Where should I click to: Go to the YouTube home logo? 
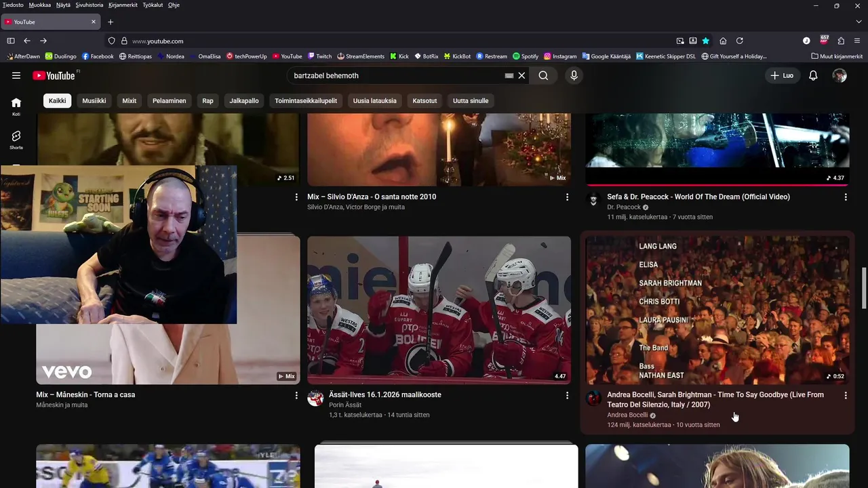click(54, 76)
